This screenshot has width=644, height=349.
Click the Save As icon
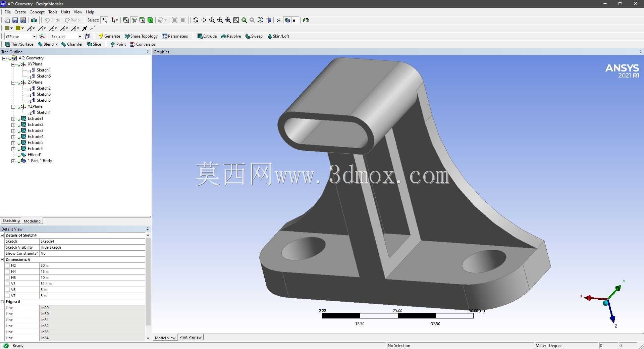click(23, 20)
